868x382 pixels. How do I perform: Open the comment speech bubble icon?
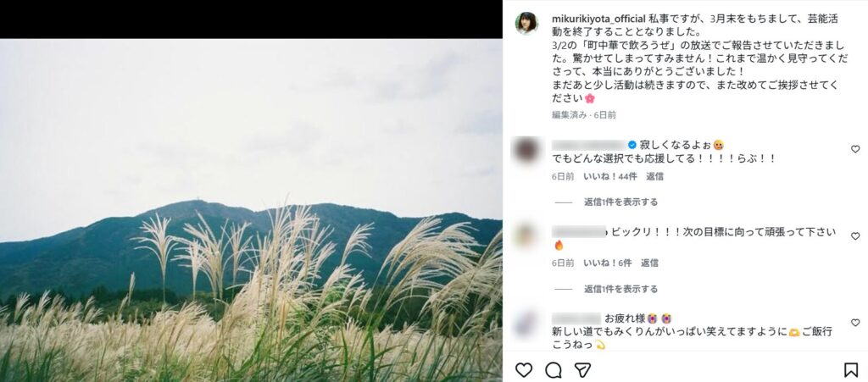[553, 370]
